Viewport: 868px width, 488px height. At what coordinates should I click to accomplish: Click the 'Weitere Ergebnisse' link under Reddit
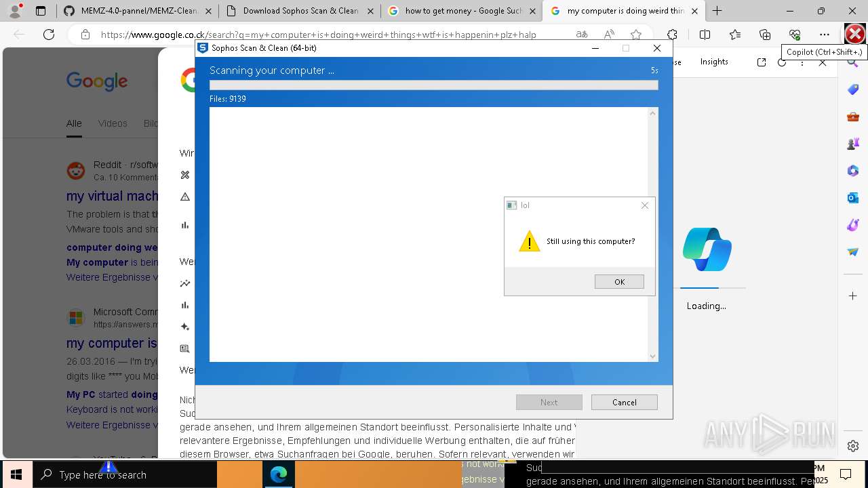112,277
